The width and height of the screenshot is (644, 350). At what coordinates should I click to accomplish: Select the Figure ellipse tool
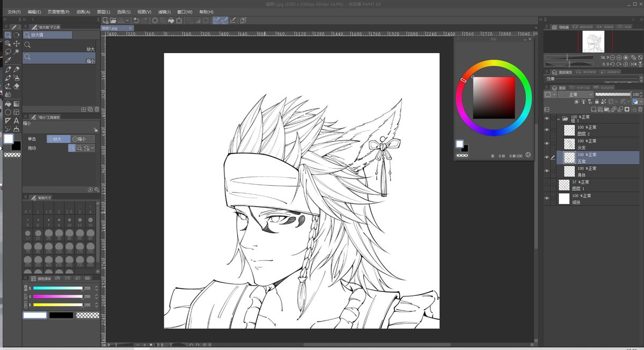click(8, 112)
